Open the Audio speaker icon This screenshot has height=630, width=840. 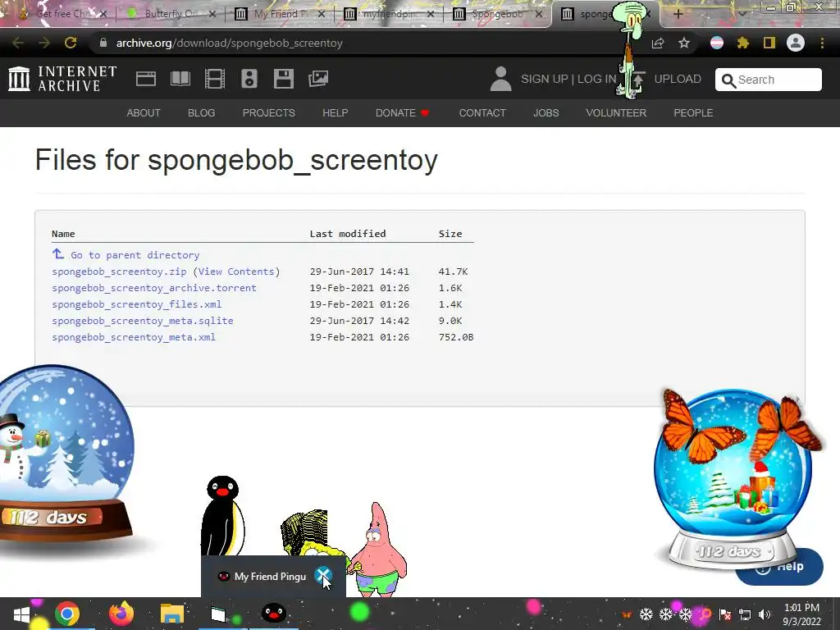249,79
